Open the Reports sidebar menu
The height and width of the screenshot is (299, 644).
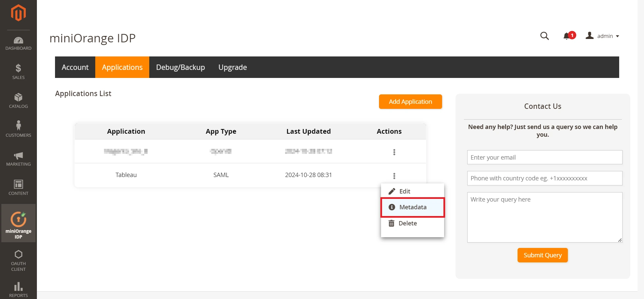point(18,290)
